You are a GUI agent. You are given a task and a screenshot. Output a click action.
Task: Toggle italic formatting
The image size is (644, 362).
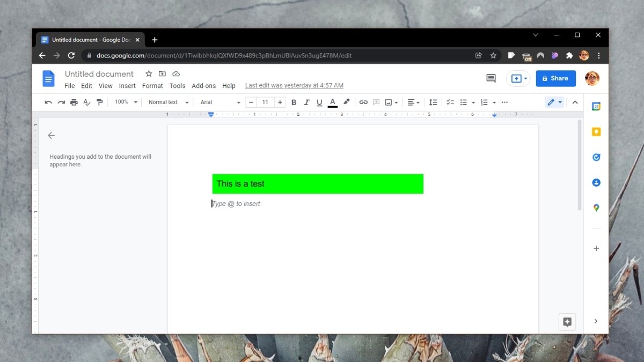point(306,102)
